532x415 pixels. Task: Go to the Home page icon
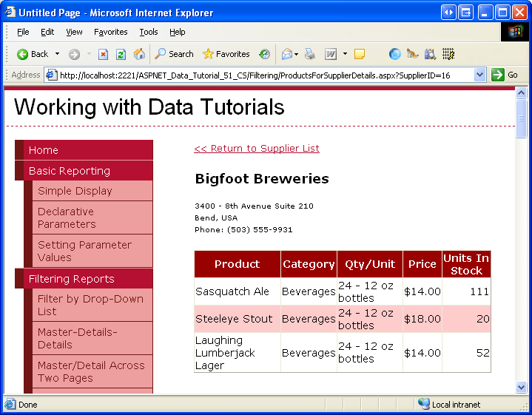coord(139,54)
